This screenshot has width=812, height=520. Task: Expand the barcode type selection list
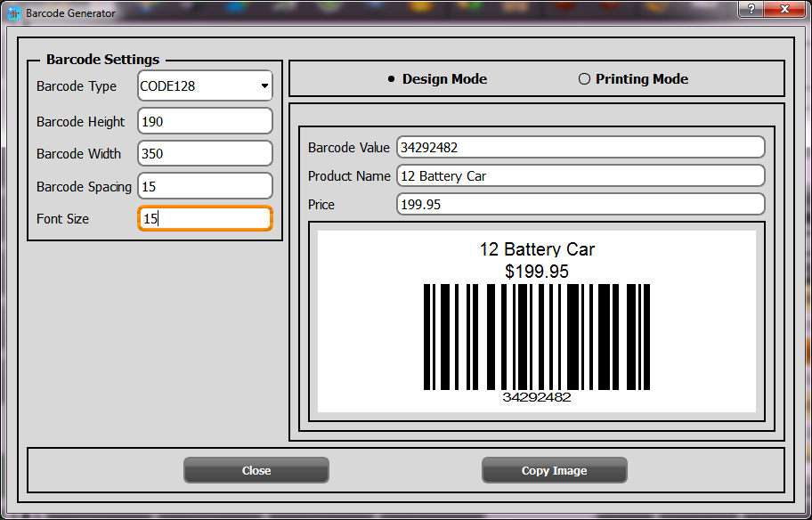click(x=263, y=85)
